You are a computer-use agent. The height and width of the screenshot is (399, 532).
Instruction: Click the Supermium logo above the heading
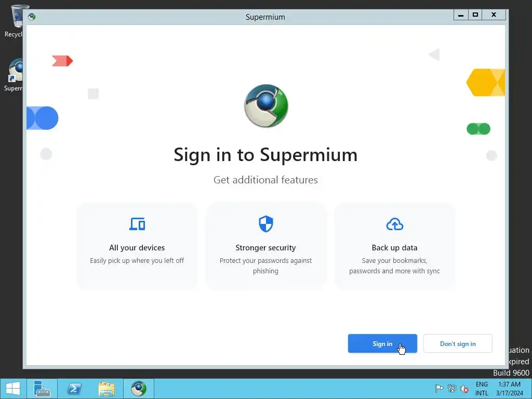266,106
